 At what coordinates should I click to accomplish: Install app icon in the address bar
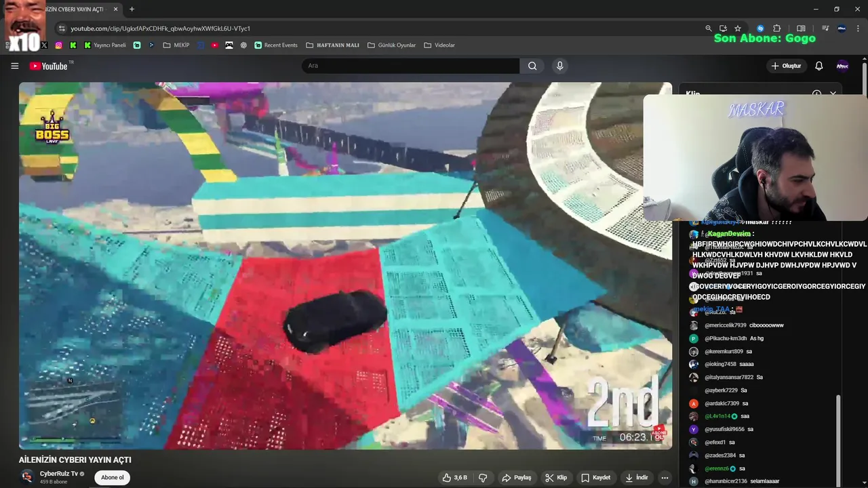pos(723,28)
